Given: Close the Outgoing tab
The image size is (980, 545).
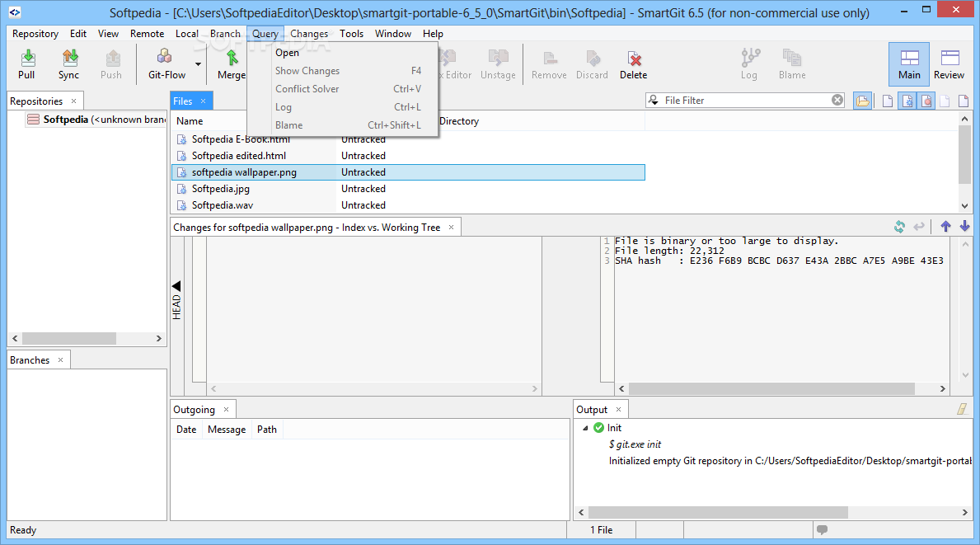Looking at the screenshot, I should (x=227, y=410).
